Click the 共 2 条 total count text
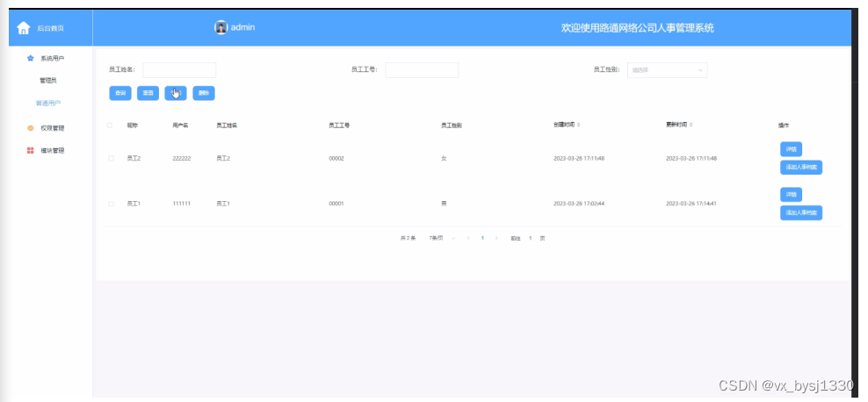Screen dimensions: 868x402 pos(408,238)
